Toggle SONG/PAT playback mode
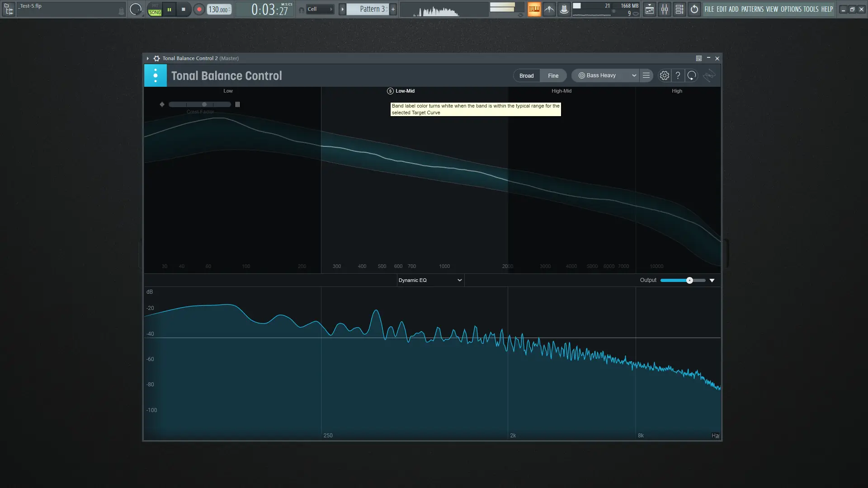 pos(155,9)
